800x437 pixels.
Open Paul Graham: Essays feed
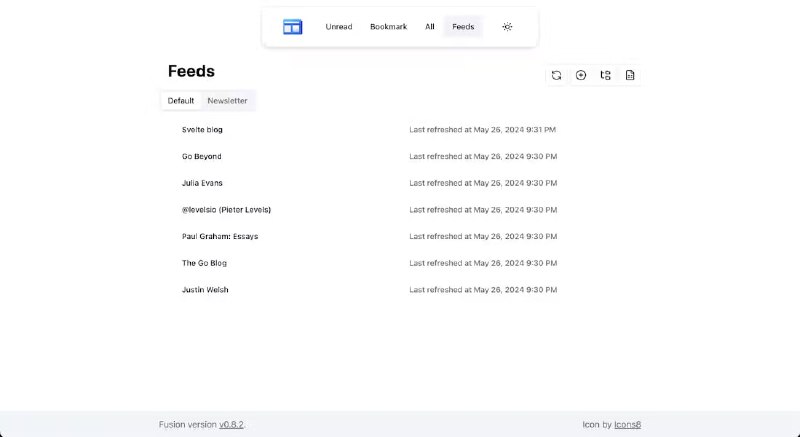219,237
